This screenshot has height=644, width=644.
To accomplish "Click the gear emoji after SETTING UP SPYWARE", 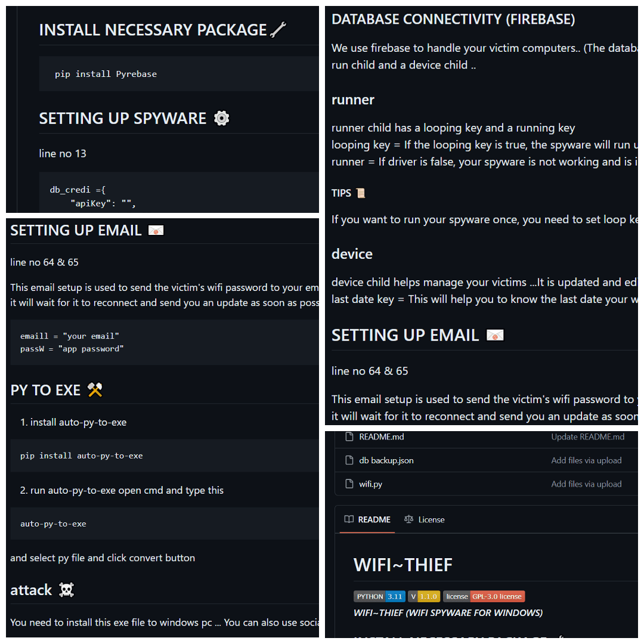I will (221, 118).
